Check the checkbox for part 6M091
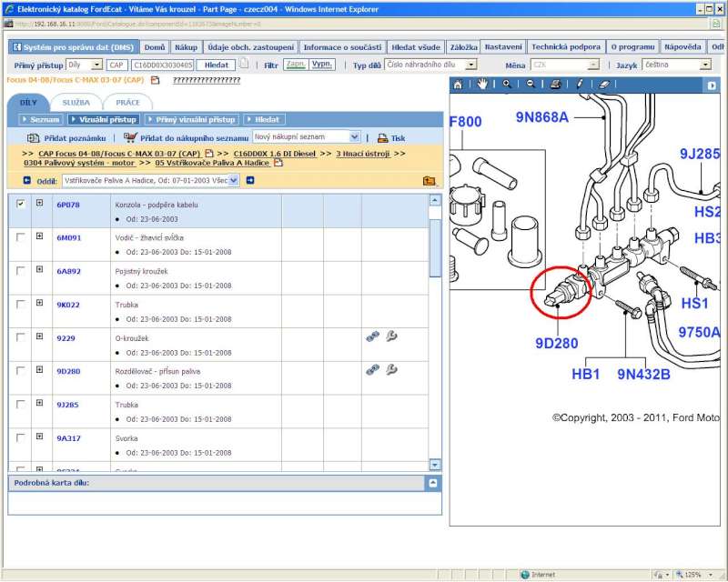The image size is (728, 582). coord(21,237)
